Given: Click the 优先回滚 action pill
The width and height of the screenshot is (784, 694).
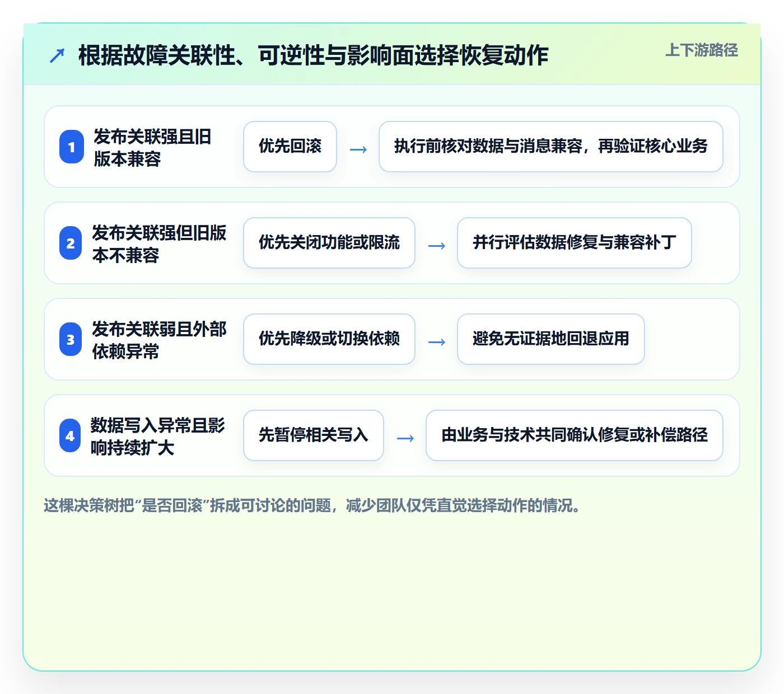Looking at the screenshot, I should coord(290,147).
